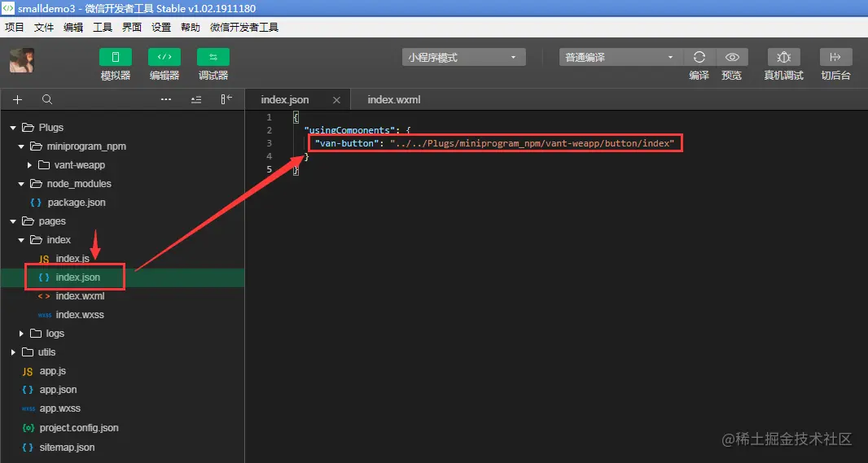Click the utils folder icon
The image size is (868, 463).
point(28,352)
